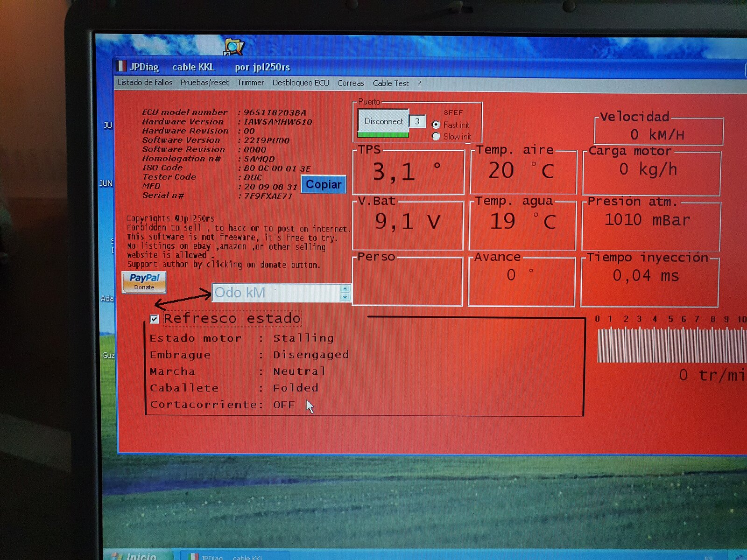The image size is (747, 560).
Task: Select the Slow init radio option
Action: point(436,136)
